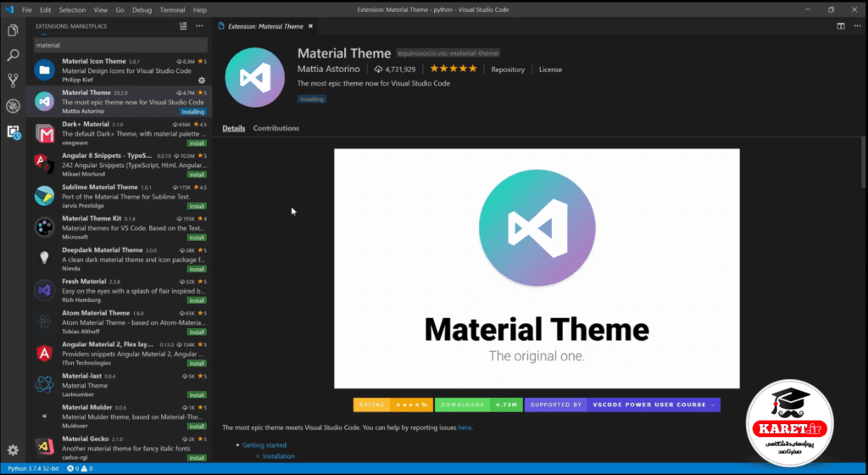Click Fresh Material extension icon
This screenshot has height=475, width=868.
click(x=44, y=290)
